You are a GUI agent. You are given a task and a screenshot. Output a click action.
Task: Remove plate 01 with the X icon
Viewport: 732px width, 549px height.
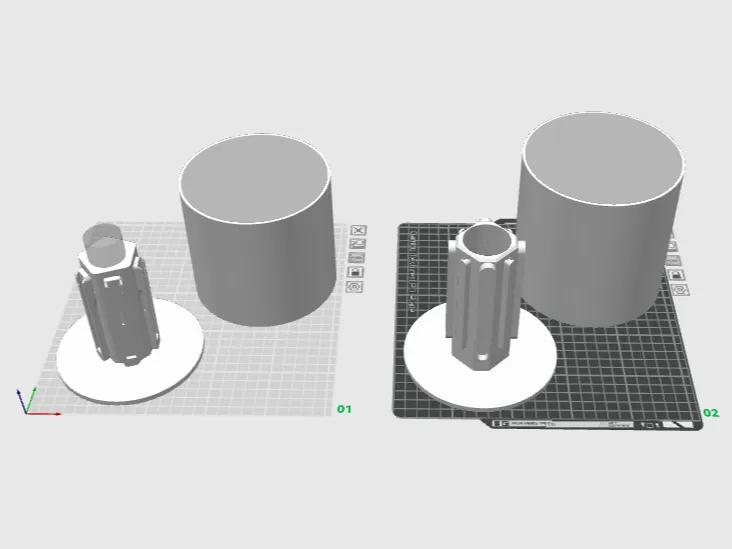tap(359, 230)
